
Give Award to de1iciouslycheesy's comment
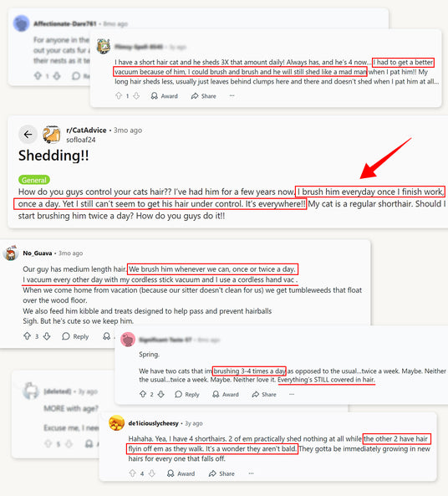[x=181, y=473]
